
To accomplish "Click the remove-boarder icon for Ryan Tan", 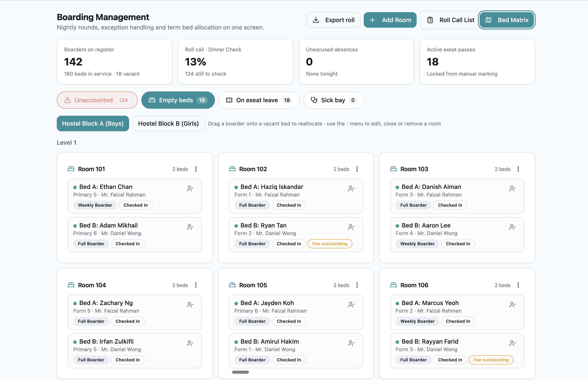I will click(351, 227).
